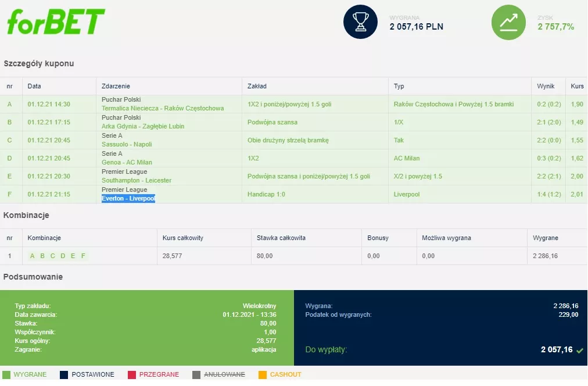The width and height of the screenshot is (588, 386).
Task: Click the '01.12.2021 - 13:36' placement date
Action: coord(249,314)
